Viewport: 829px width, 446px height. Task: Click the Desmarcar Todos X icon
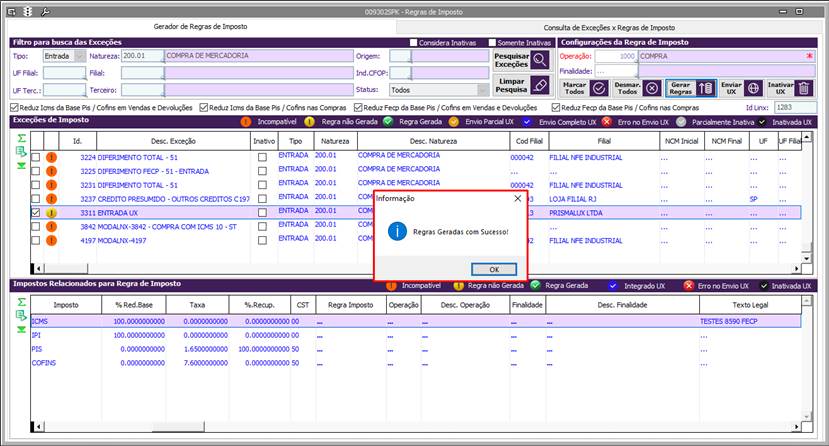(x=651, y=88)
